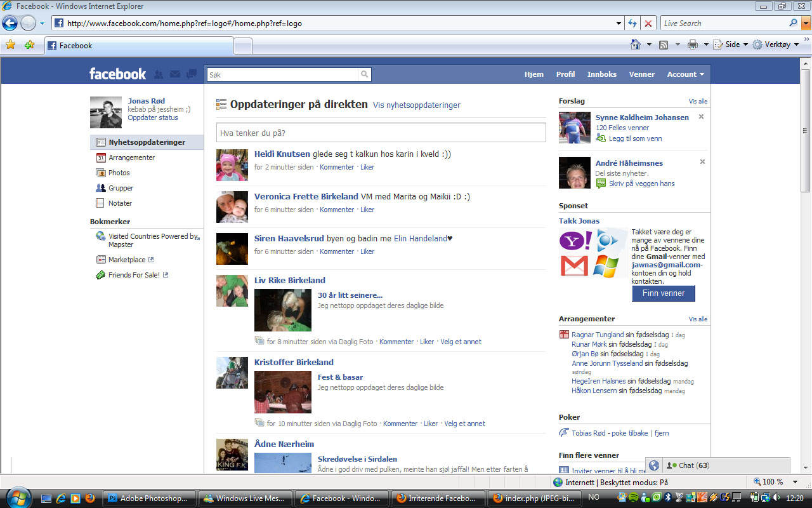Click Kommenter under Veronica Frette Birkeland's post
The width and height of the screenshot is (812, 508).
[x=337, y=210]
